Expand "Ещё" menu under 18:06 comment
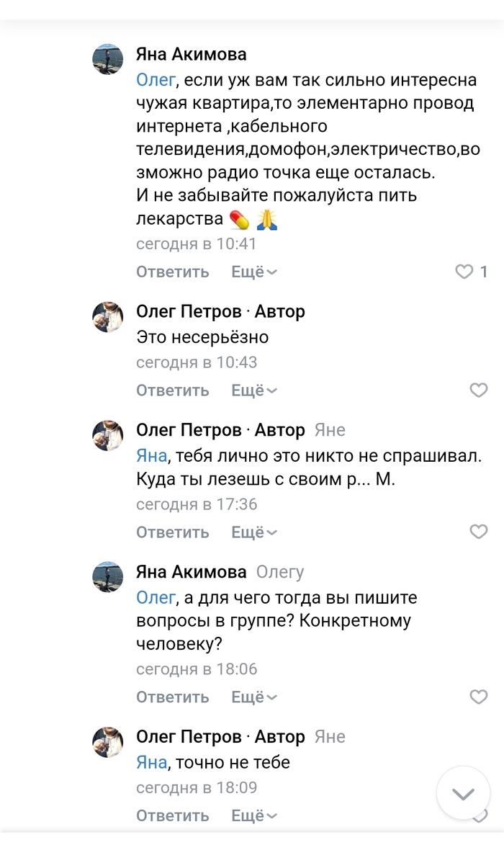 click(253, 697)
